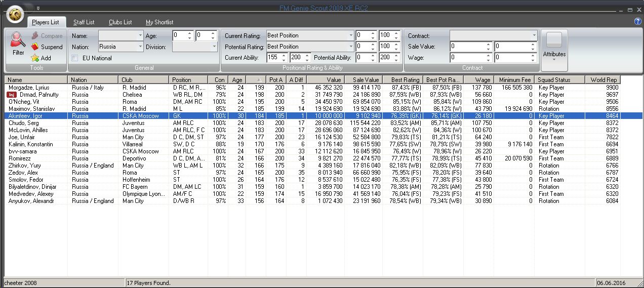Expand the Contract dropdown
Image resolution: width=644 pixels, height=288 pixels.
[534, 35]
